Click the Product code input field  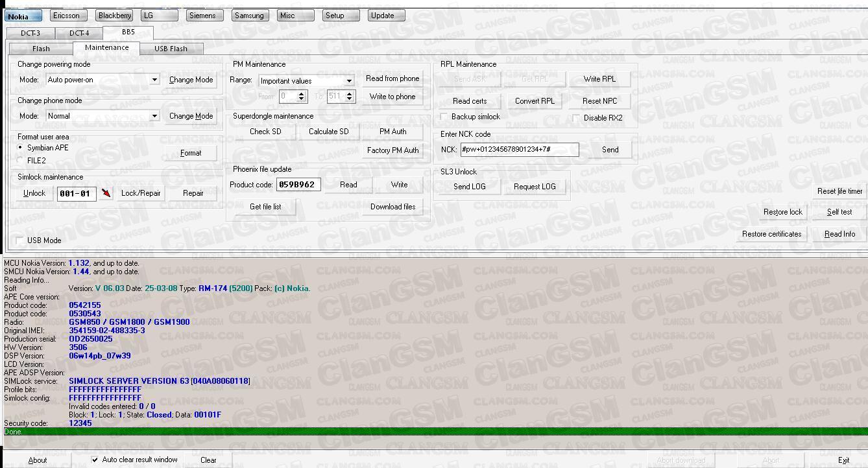pyautogui.click(x=298, y=185)
